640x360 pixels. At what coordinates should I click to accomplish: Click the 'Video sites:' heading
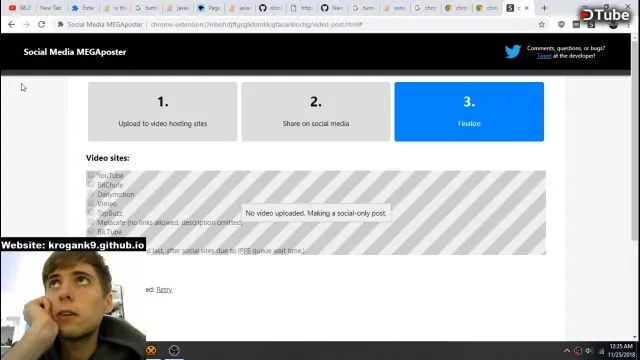[107, 158]
